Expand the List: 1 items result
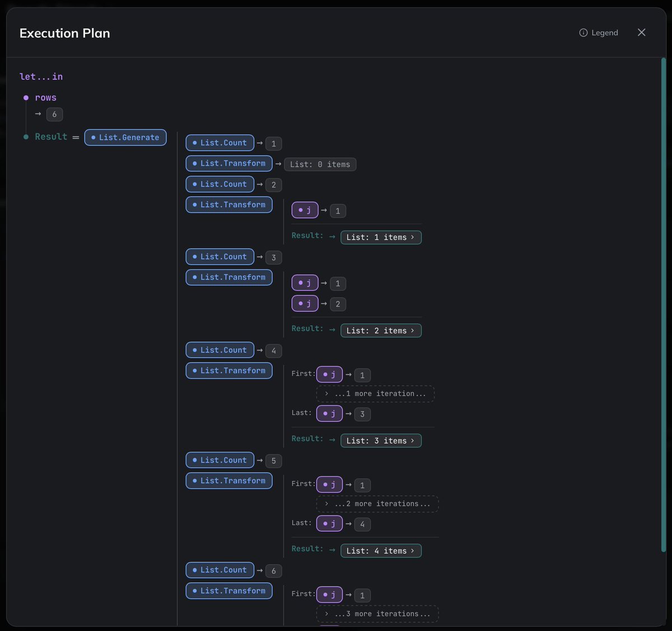This screenshot has height=631, width=672. [381, 237]
